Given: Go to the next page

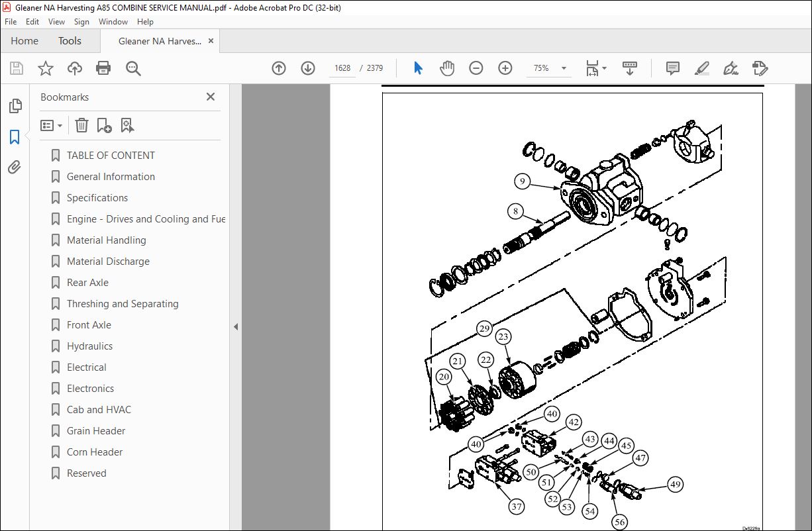Looking at the screenshot, I should click(308, 68).
